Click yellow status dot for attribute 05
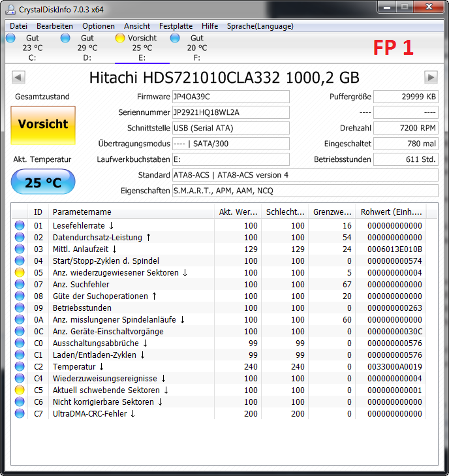The image size is (449, 476). [20, 273]
